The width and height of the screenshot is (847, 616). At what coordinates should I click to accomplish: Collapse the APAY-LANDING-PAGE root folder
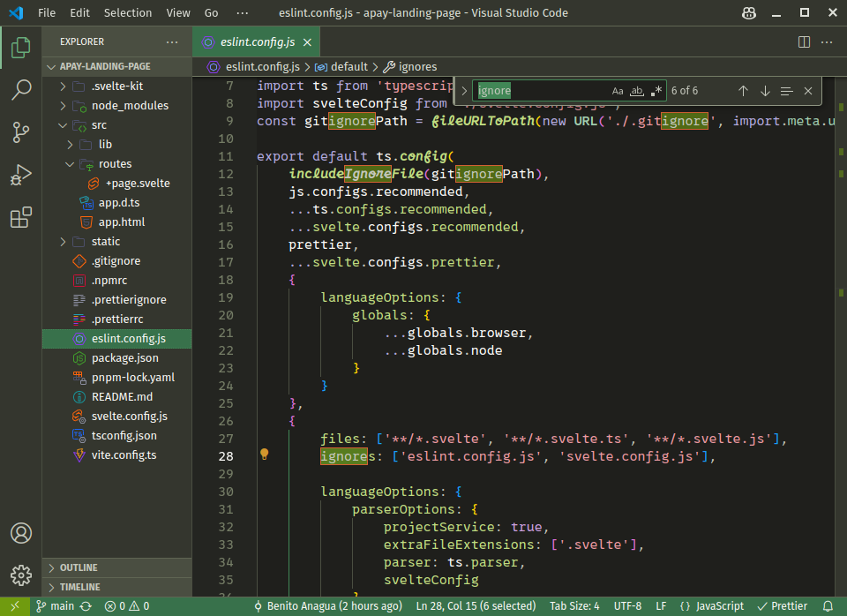(116, 66)
